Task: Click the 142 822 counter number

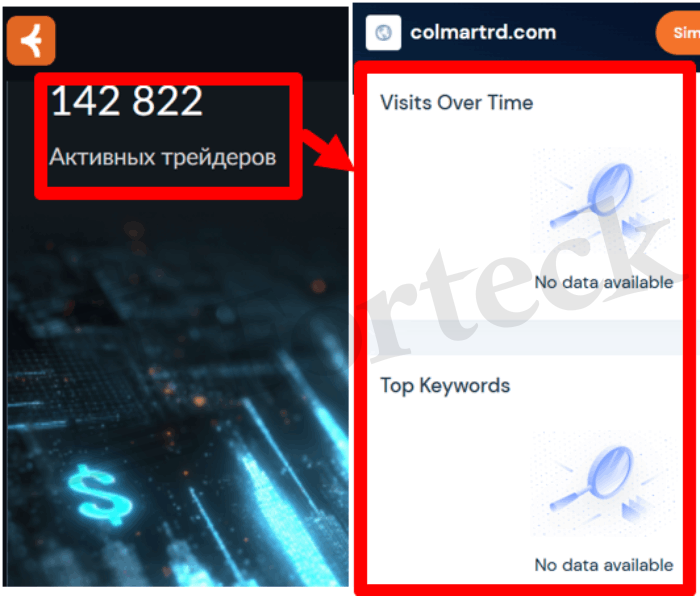Action: (127, 101)
